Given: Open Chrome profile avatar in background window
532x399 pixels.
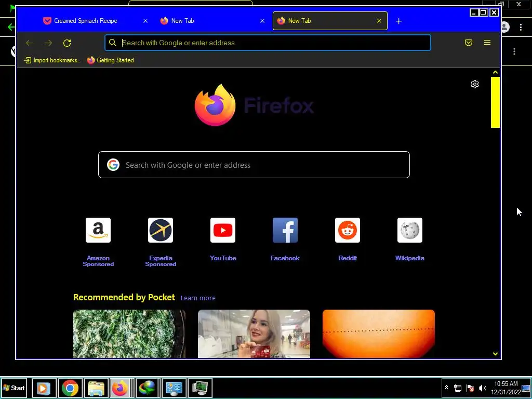Looking at the screenshot, I should pyautogui.click(x=506, y=27).
